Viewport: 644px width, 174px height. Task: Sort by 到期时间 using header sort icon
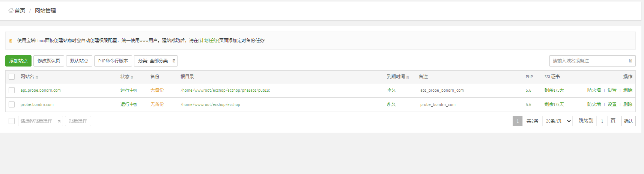click(x=408, y=77)
